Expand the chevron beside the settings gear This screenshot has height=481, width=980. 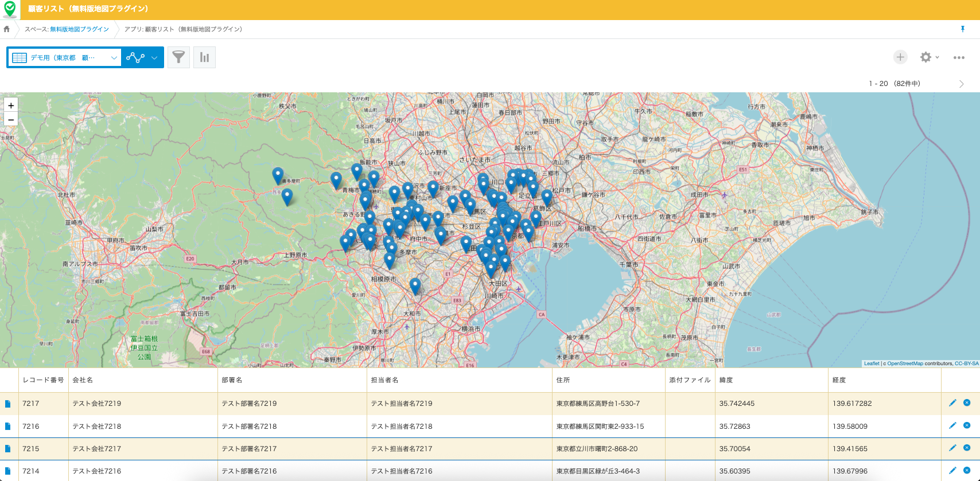938,57
